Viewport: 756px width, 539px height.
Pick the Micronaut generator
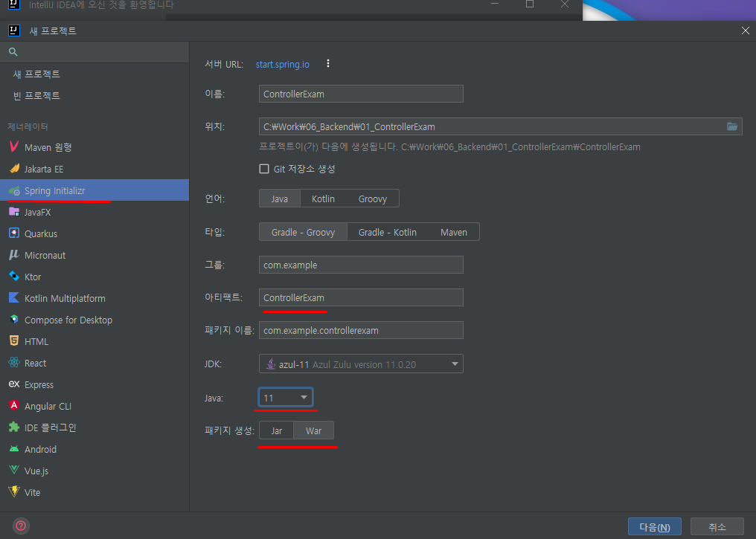point(94,255)
